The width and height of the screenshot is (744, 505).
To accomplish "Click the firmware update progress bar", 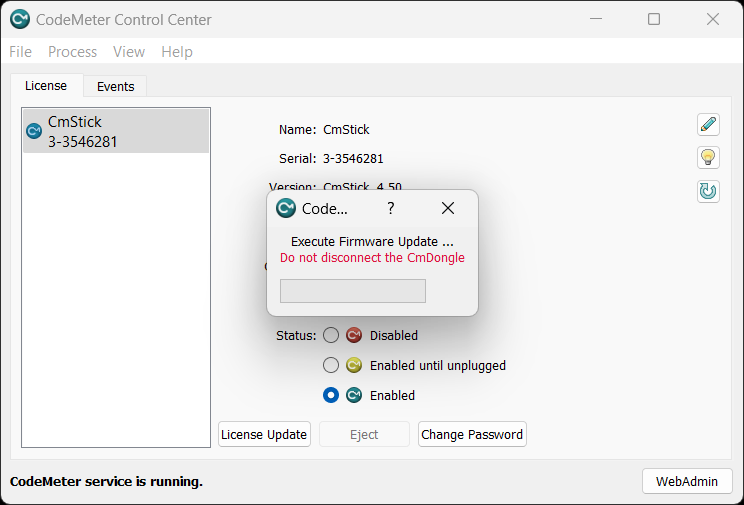I will (x=353, y=291).
